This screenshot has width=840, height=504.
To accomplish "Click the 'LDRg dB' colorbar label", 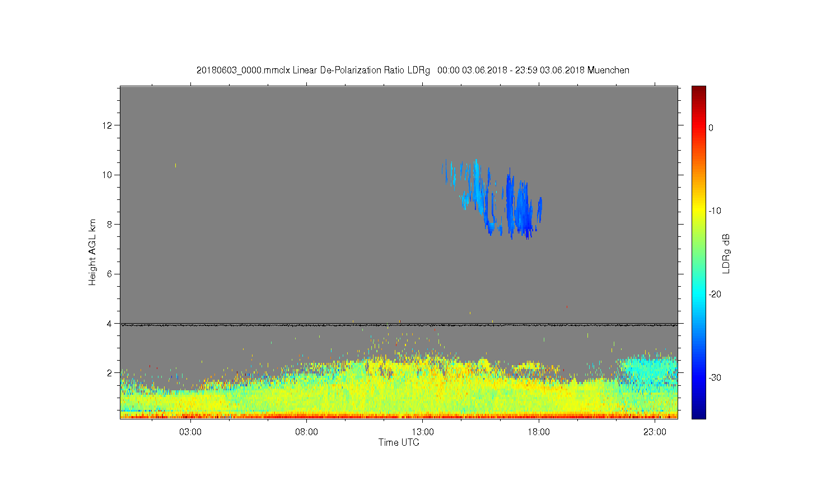I will click(726, 253).
